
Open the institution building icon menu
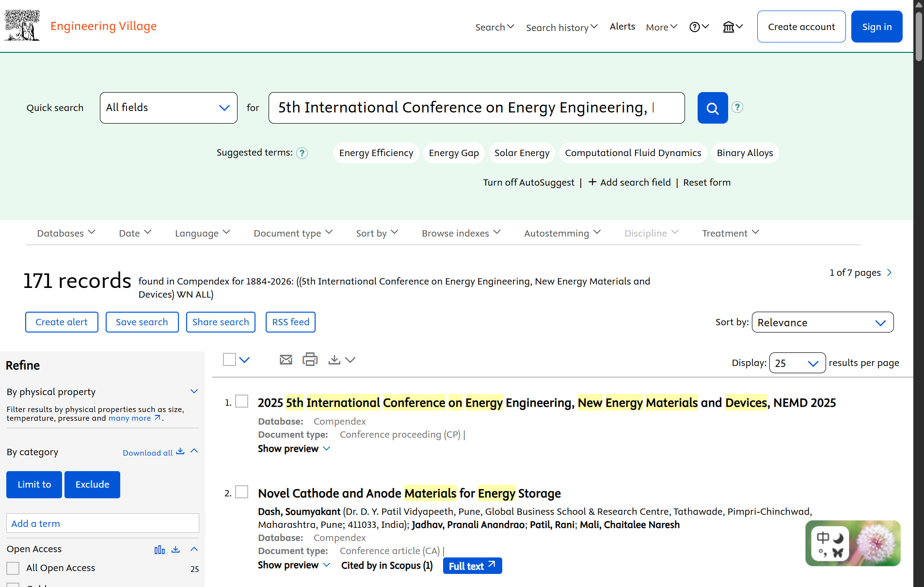click(x=732, y=27)
